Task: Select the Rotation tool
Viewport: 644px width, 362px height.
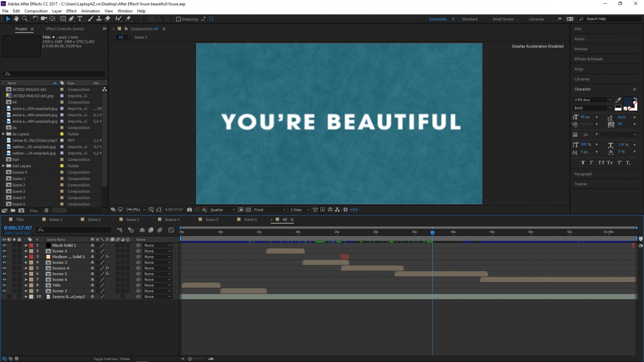Action: point(36,19)
